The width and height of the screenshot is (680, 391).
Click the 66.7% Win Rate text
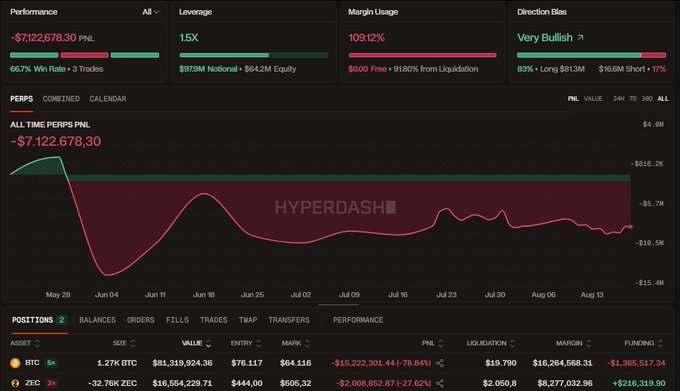point(38,69)
